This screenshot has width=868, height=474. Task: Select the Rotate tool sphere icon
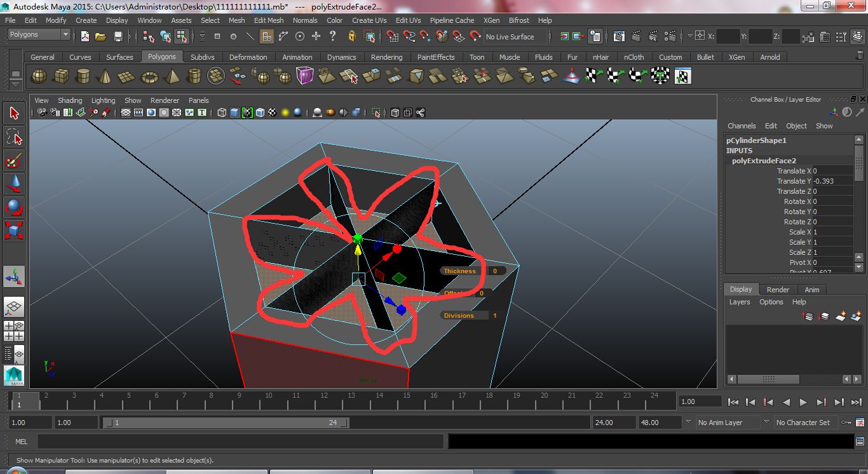click(14, 207)
